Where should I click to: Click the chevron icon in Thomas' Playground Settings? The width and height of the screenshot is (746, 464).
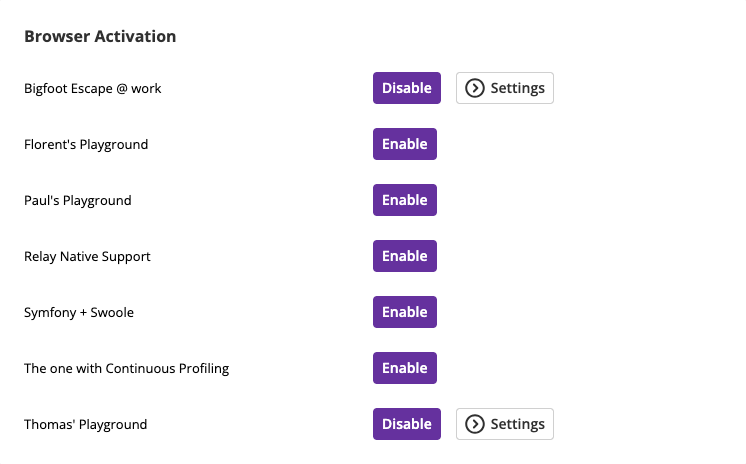(474, 424)
